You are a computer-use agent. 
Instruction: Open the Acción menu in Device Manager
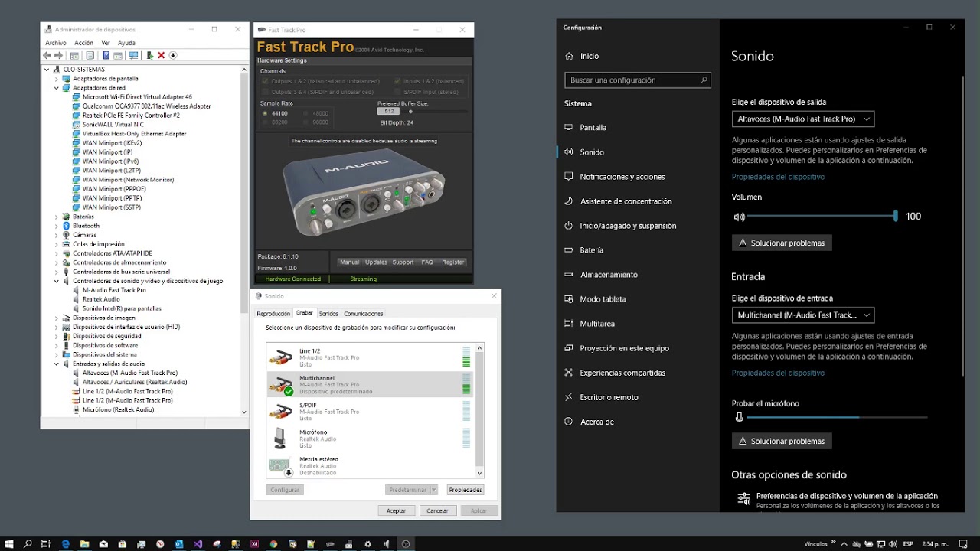(x=84, y=43)
